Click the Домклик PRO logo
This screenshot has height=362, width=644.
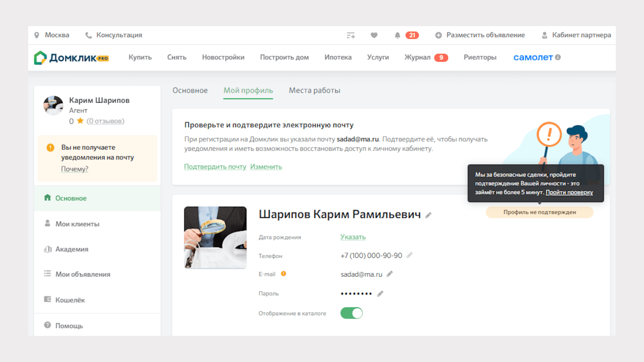(71, 58)
